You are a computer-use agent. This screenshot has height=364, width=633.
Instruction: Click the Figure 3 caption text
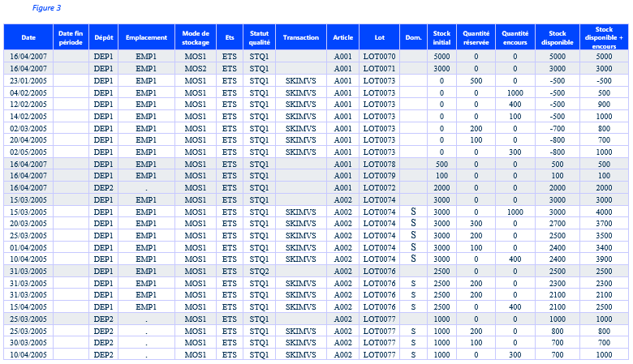(46, 8)
